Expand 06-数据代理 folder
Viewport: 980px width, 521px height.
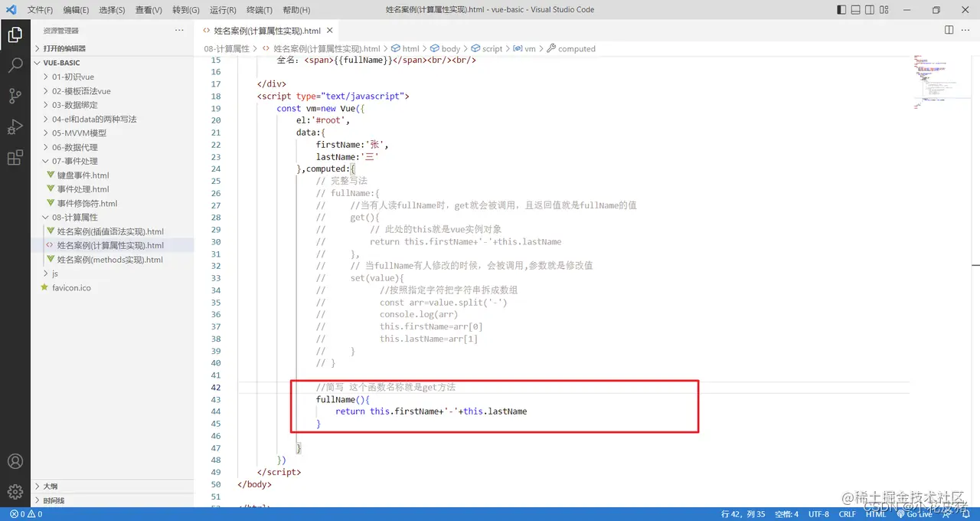(x=112, y=147)
